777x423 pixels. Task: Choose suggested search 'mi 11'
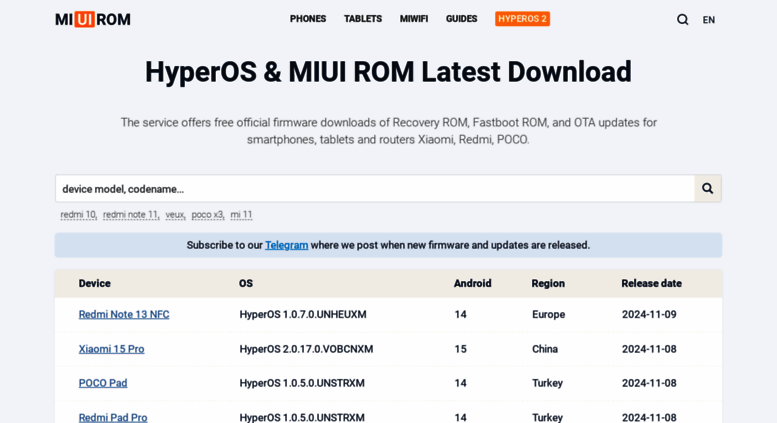click(x=241, y=214)
